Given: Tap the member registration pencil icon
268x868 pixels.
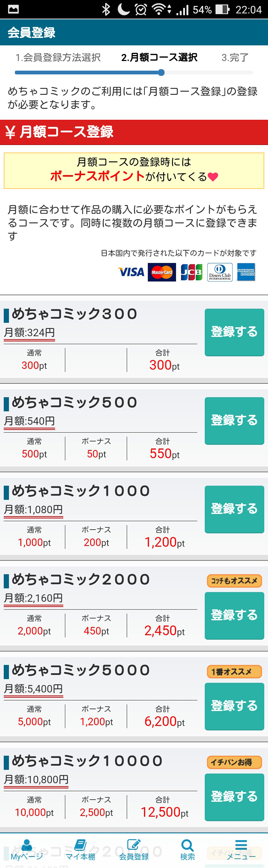Looking at the screenshot, I should [134, 845].
